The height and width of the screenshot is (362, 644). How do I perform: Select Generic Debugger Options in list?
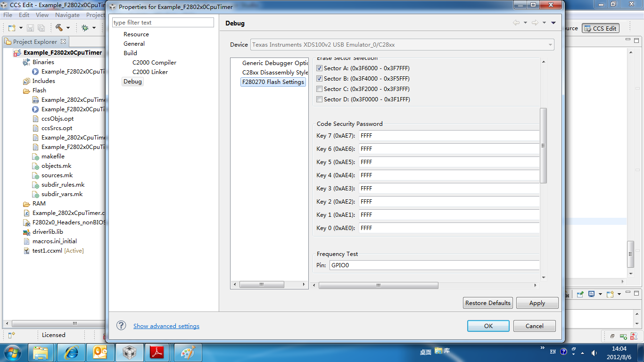275,63
